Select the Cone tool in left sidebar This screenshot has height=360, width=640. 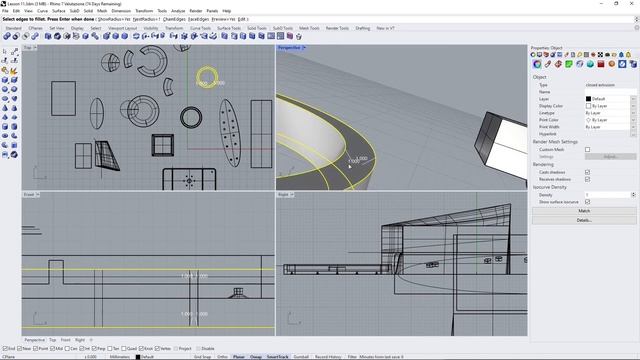pyautogui.click(x=5, y=108)
